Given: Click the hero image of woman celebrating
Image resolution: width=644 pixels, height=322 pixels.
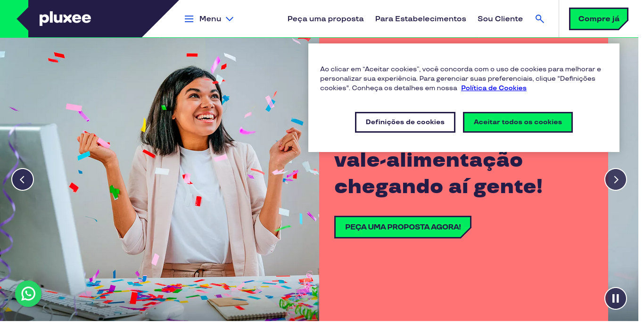Looking at the screenshot, I should tap(159, 179).
